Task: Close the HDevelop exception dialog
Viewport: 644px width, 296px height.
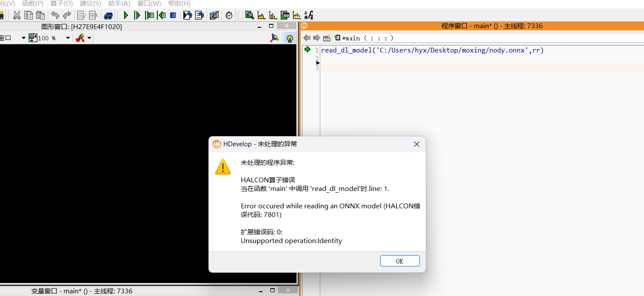Action: point(417,144)
